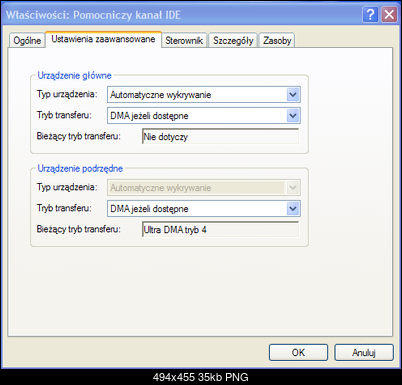
Task: Click 'Tryb transferu:' label in Urządzenie główne
Action: pos(64,115)
